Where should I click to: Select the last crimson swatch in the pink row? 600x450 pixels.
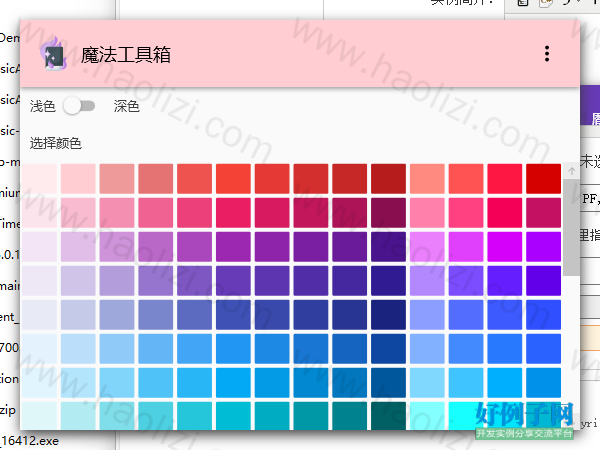[x=543, y=213]
